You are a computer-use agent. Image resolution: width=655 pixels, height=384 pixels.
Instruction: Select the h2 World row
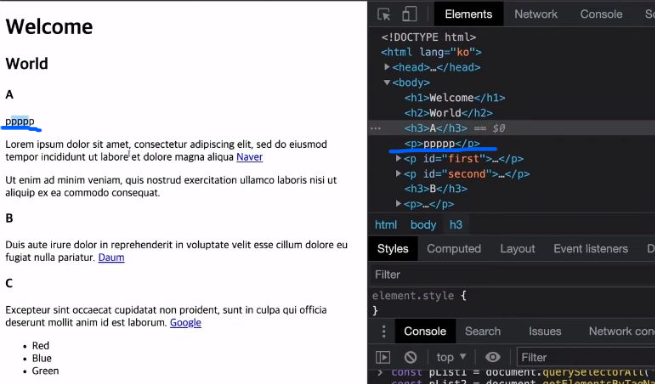[x=448, y=113]
